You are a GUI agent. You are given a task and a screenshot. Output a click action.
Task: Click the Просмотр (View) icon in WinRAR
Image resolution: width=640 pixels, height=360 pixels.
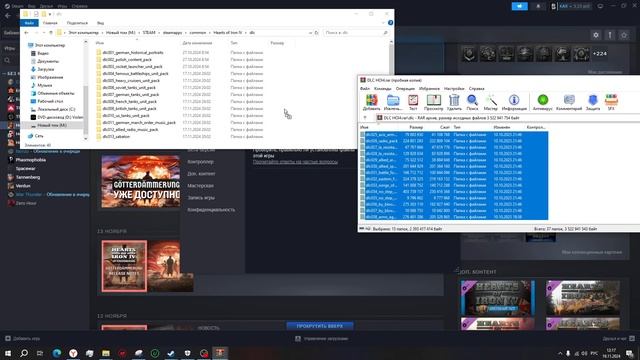tap(433, 102)
